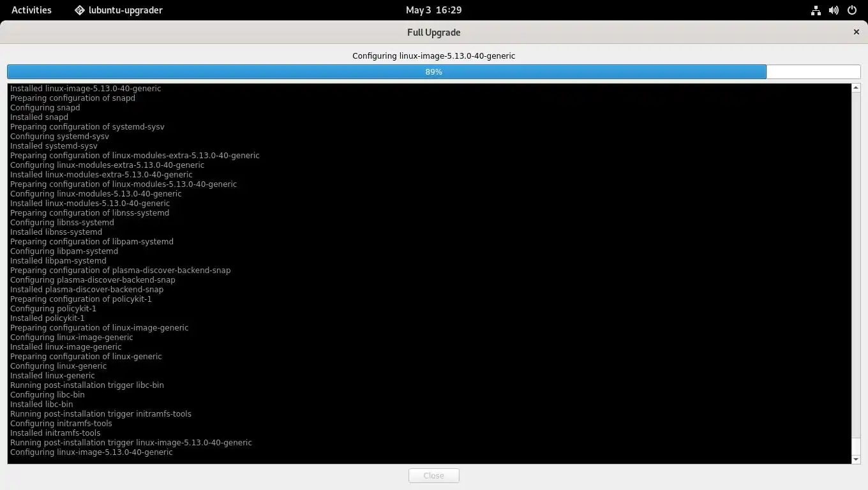
Task: Click the status label above progress bar
Action: (433, 56)
